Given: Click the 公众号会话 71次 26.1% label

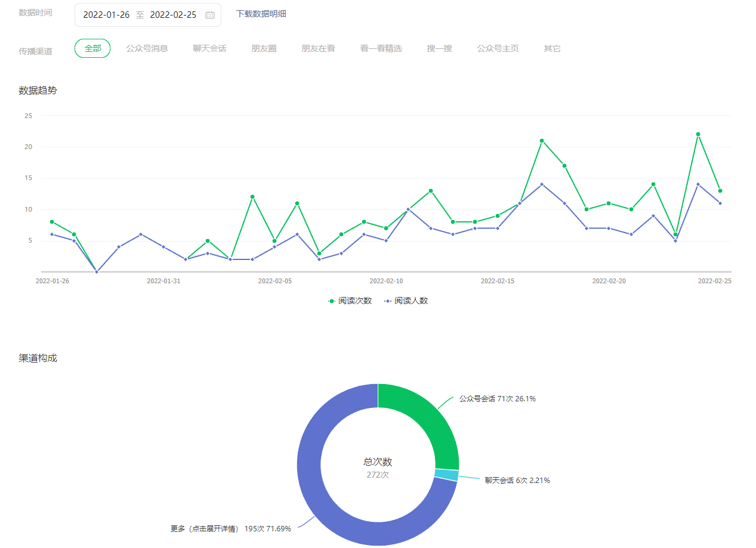Looking at the screenshot, I should pos(497,399).
